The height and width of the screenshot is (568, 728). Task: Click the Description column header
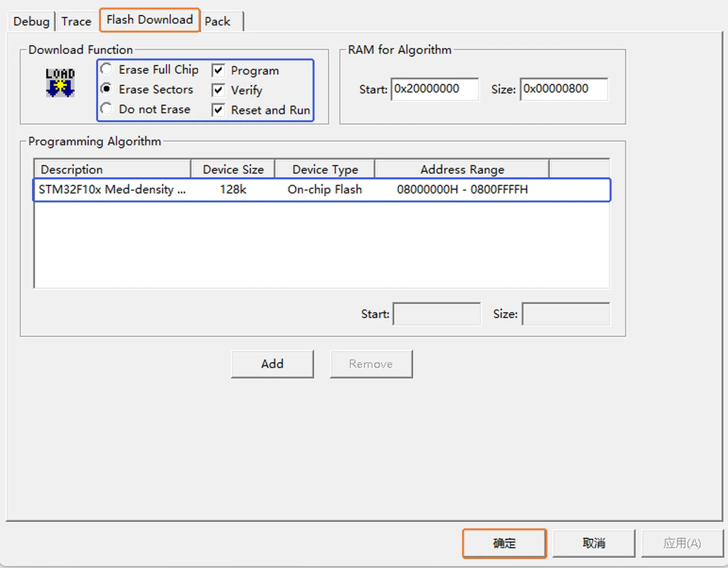[112, 169]
